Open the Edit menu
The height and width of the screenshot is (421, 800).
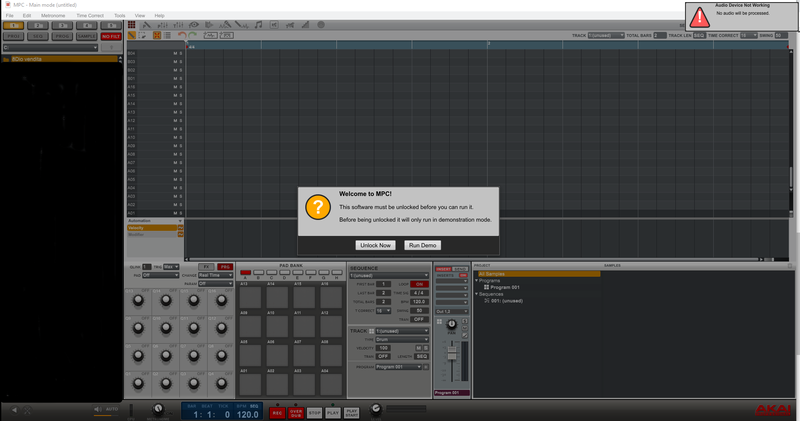(x=27, y=16)
